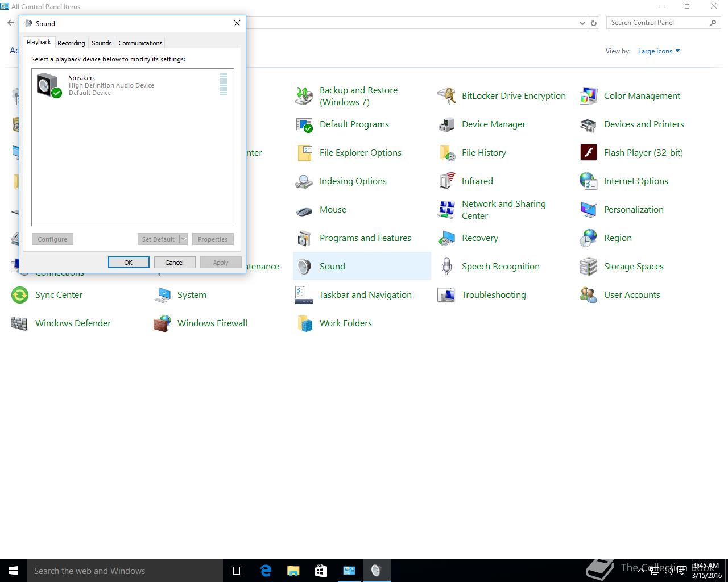The height and width of the screenshot is (582, 728).
Task: Open the Device Manager icon
Action: point(446,124)
